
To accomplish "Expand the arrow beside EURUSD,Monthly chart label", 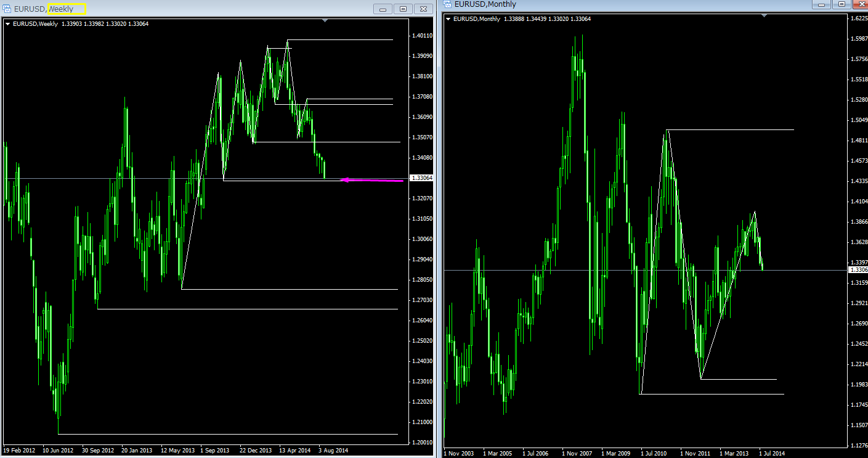I will click(448, 19).
